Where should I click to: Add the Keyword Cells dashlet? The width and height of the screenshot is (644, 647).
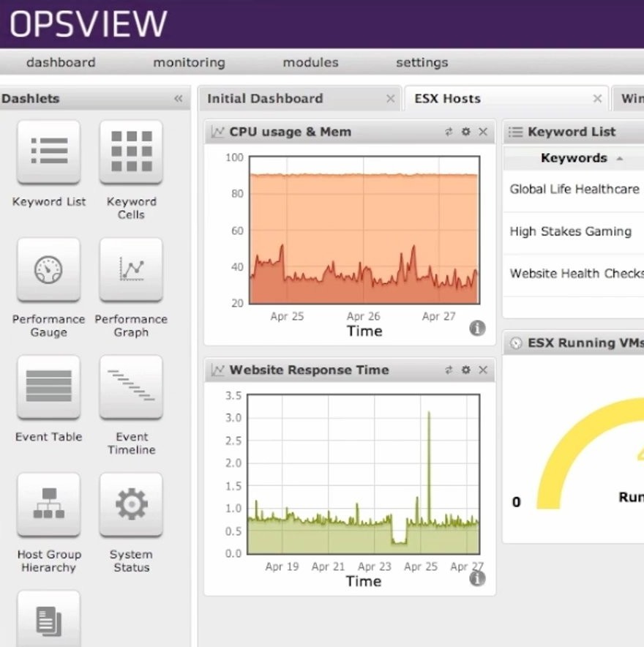pos(131,152)
